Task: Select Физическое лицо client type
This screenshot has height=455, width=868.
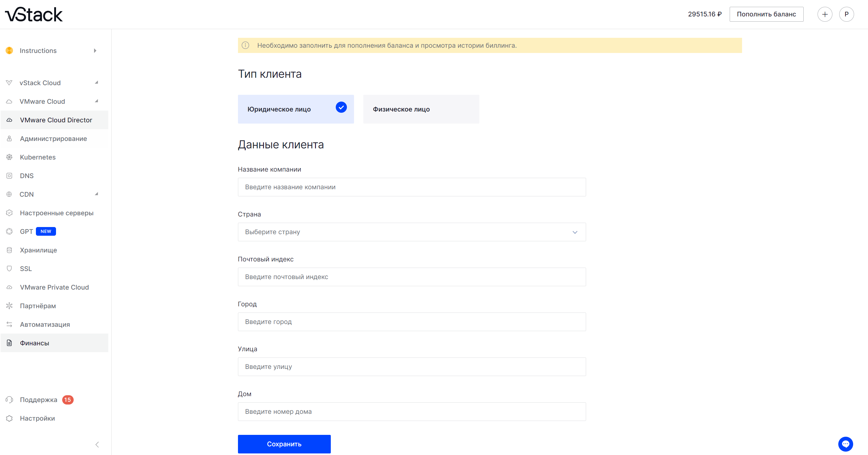Action: tap(421, 109)
